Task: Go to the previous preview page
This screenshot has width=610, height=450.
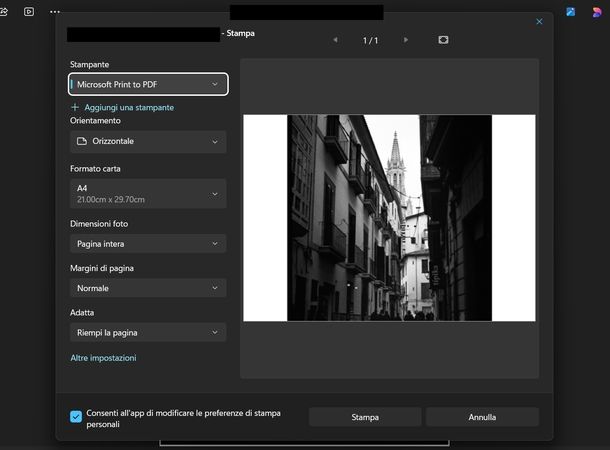Action: tap(335, 40)
